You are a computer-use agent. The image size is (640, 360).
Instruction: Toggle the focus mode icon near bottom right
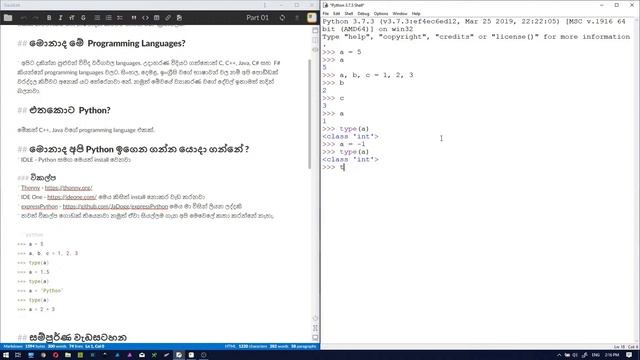[x=315, y=318]
